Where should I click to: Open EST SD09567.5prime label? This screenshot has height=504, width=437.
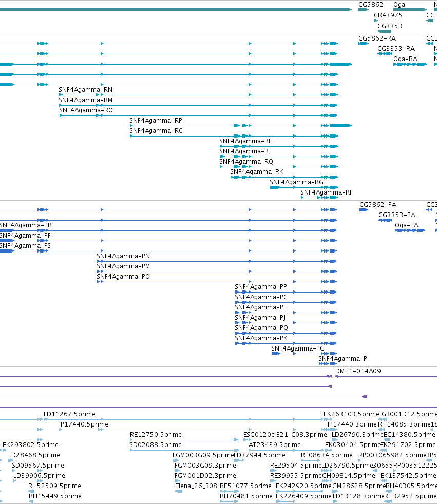coord(38,466)
